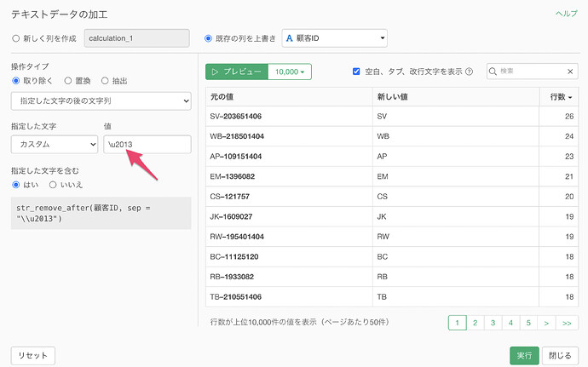Sort by 行数 column header
Screen dimensions: 588x367
click(x=561, y=97)
